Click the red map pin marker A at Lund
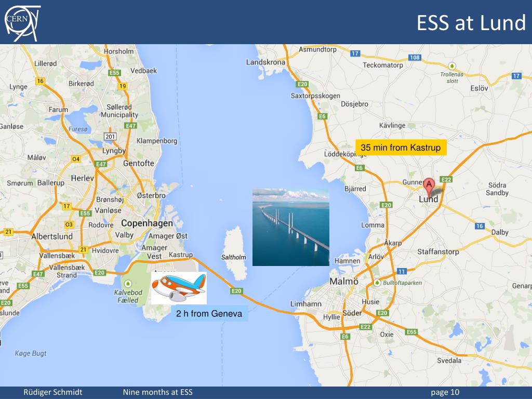 pos(429,188)
